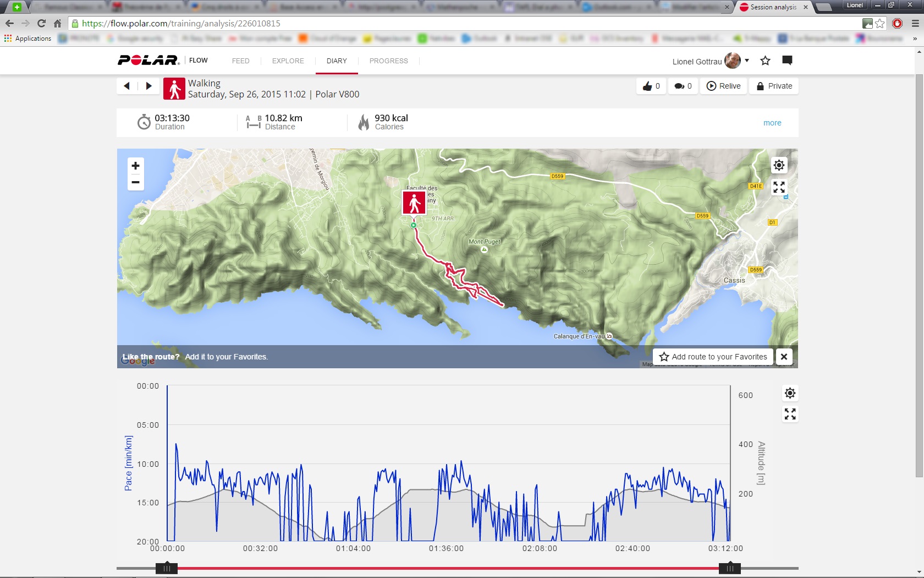The width and height of the screenshot is (924, 578).
Task: Add route to your Favorites button
Action: (713, 357)
